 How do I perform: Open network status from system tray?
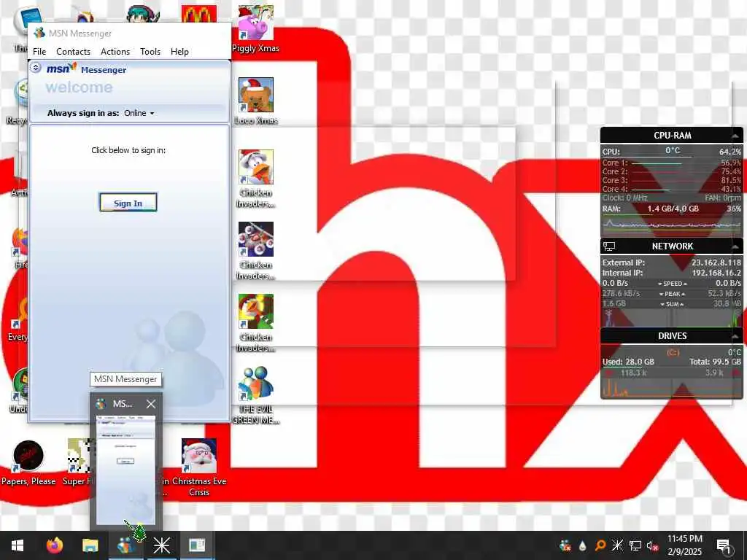[635, 545]
